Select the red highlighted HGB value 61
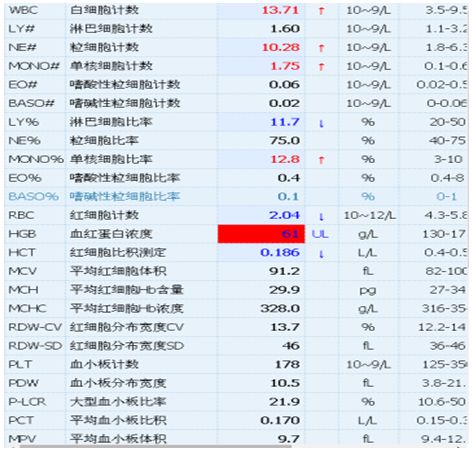This screenshot has width=472, height=451. 261,234
